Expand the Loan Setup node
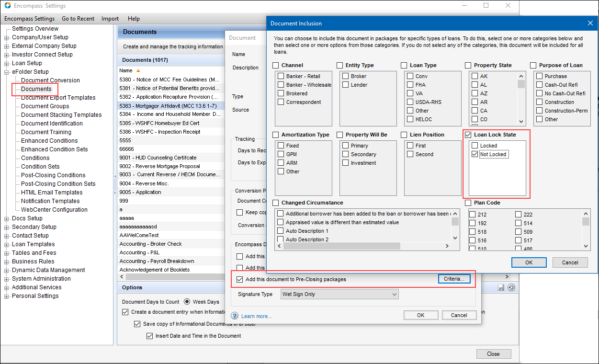Viewport: 599px width, 364px height. click(x=7, y=63)
